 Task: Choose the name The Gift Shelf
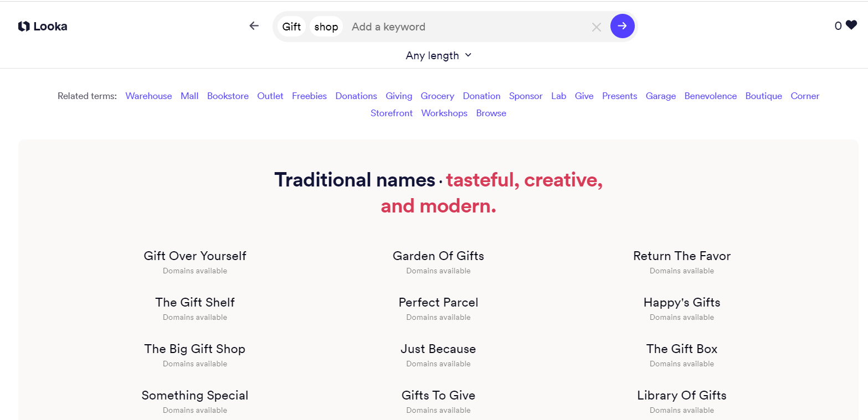pyautogui.click(x=195, y=302)
